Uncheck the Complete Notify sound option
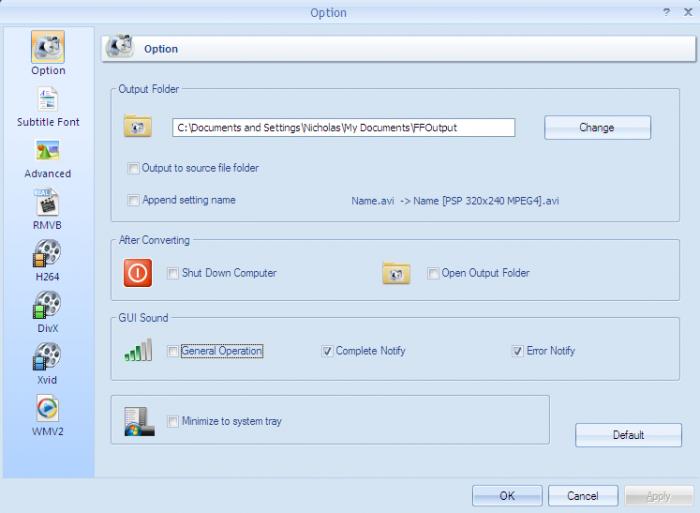This screenshot has height=513, width=700. [327, 351]
